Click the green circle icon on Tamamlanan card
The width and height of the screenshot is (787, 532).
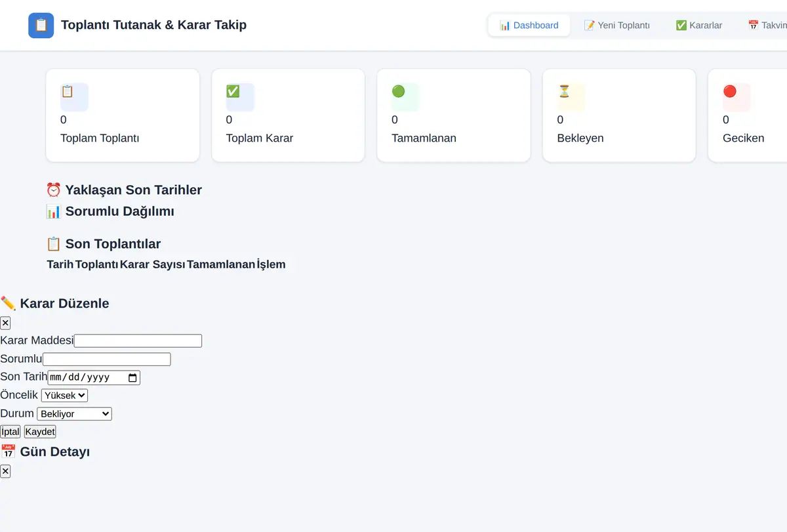click(398, 91)
